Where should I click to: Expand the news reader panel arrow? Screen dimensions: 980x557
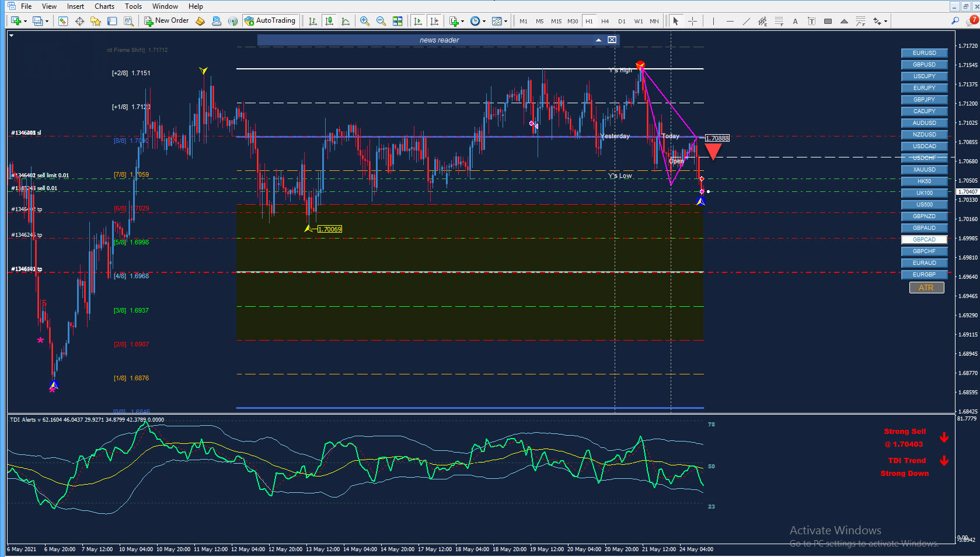pos(598,40)
